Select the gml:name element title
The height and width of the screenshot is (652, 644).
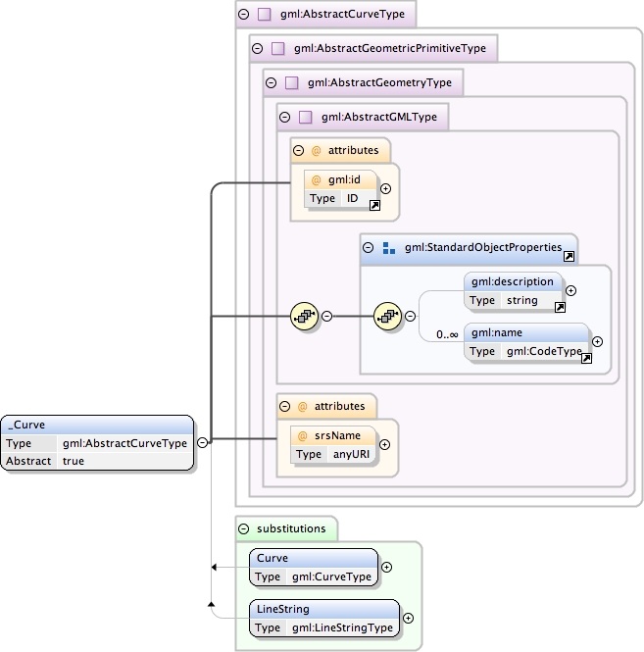[497, 332]
